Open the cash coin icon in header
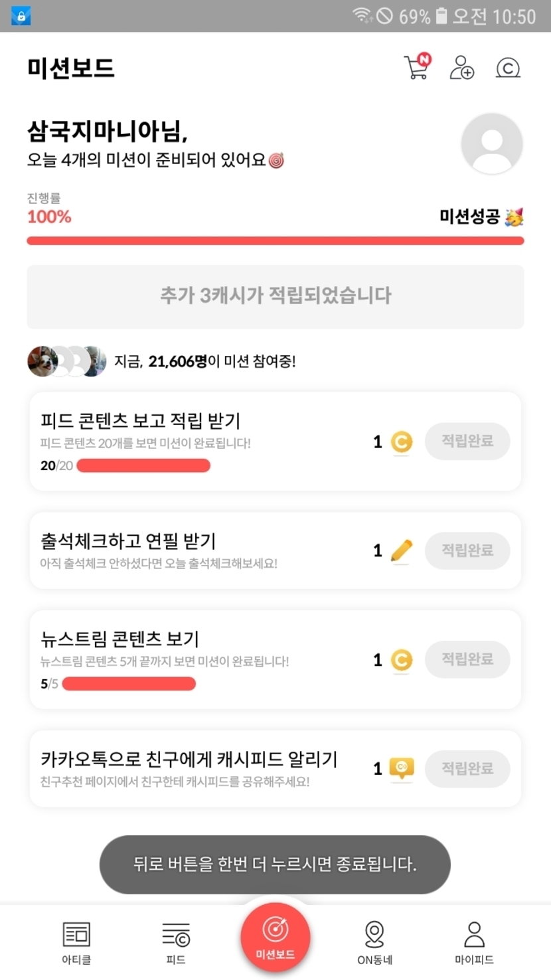The height and width of the screenshot is (980, 551). 508,68
